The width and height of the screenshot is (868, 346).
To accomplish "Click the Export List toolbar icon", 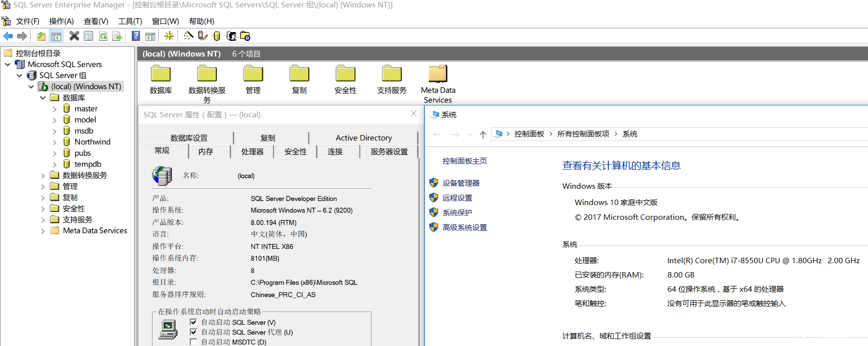I will pyautogui.click(x=117, y=36).
